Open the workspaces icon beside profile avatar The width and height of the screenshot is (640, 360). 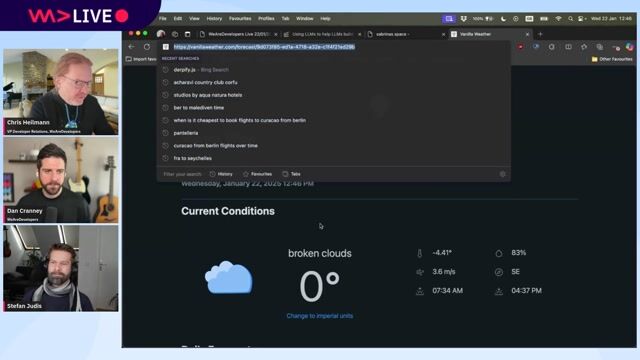[x=175, y=34]
